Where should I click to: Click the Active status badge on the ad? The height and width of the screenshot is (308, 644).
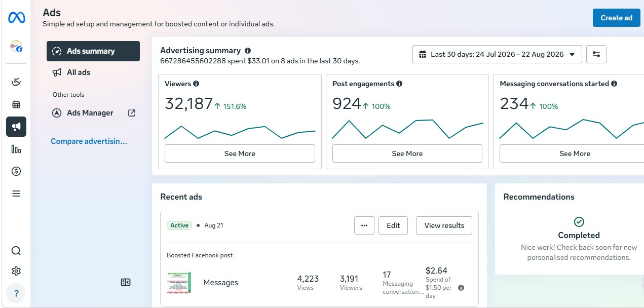coord(179,225)
